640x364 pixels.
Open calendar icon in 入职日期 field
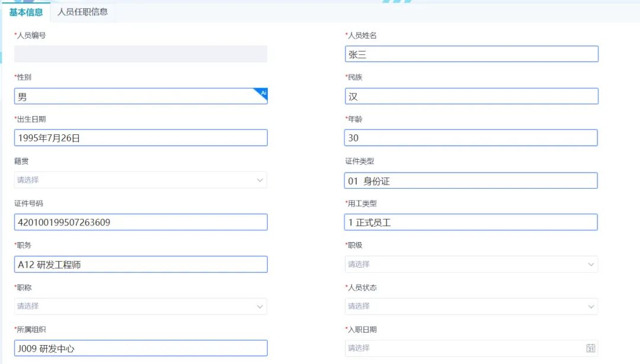pyautogui.click(x=591, y=348)
